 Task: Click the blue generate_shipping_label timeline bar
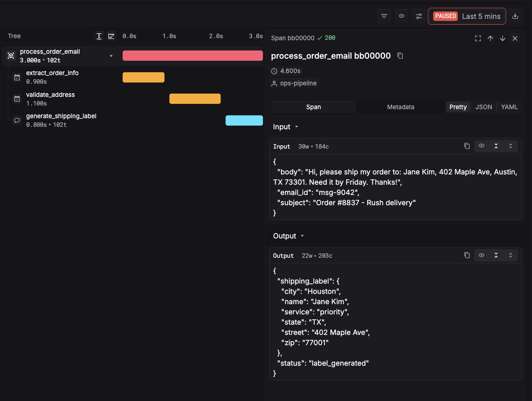click(x=244, y=120)
